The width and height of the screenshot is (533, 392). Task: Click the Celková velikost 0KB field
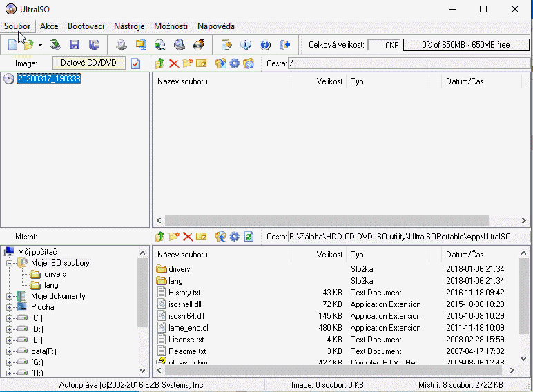tap(384, 45)
